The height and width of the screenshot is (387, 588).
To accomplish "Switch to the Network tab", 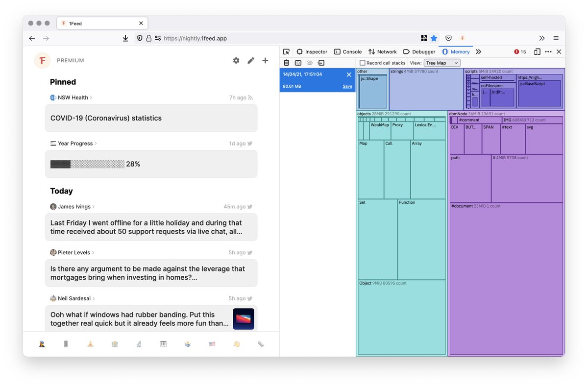I will pos(382,51).
